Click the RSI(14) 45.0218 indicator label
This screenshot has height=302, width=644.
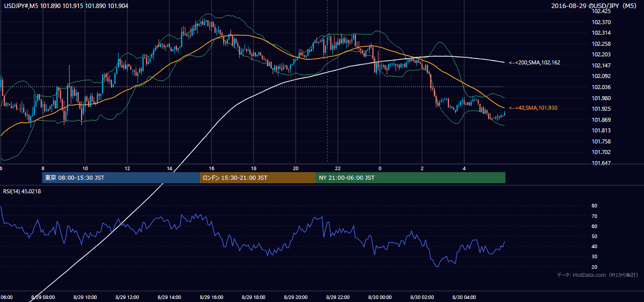[22, 191]
